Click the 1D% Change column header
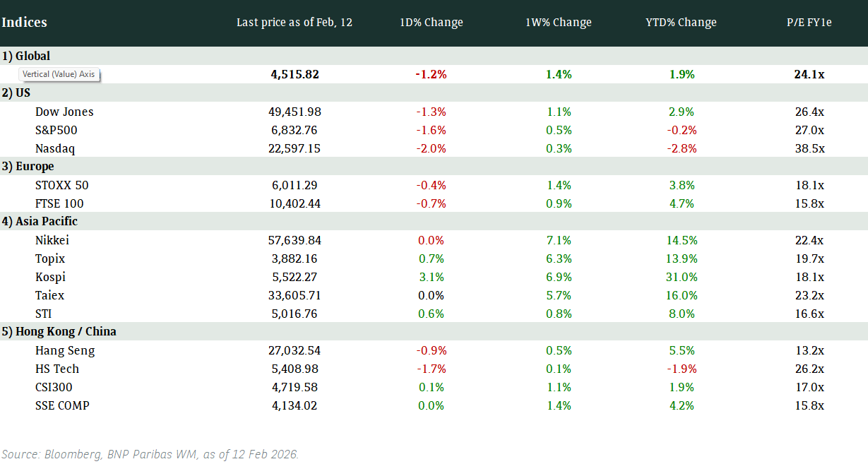The image size is (868, 464). tap(431, 23)
